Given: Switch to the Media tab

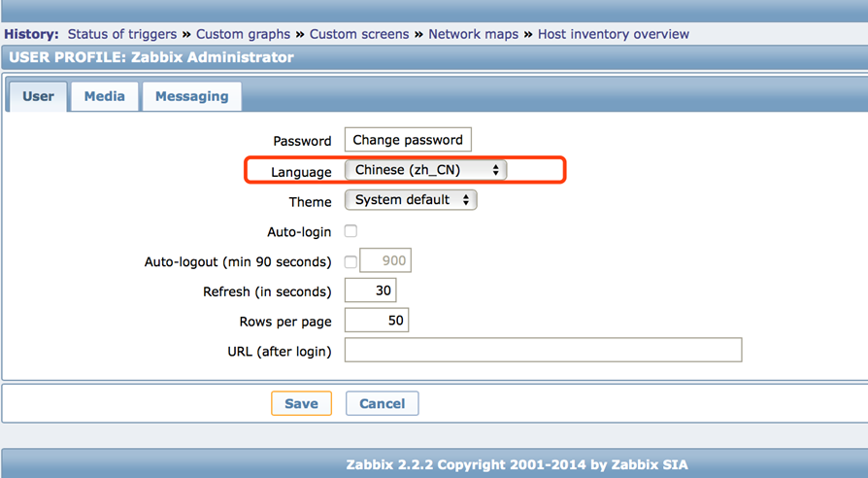Looking at the screenshot, I should (105, 96).
